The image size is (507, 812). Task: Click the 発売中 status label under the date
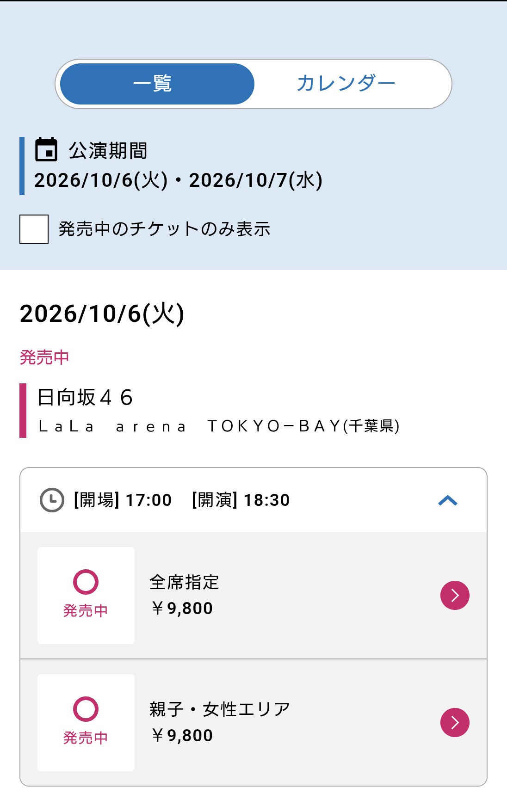pyautogui.click(x=44, y=357)
